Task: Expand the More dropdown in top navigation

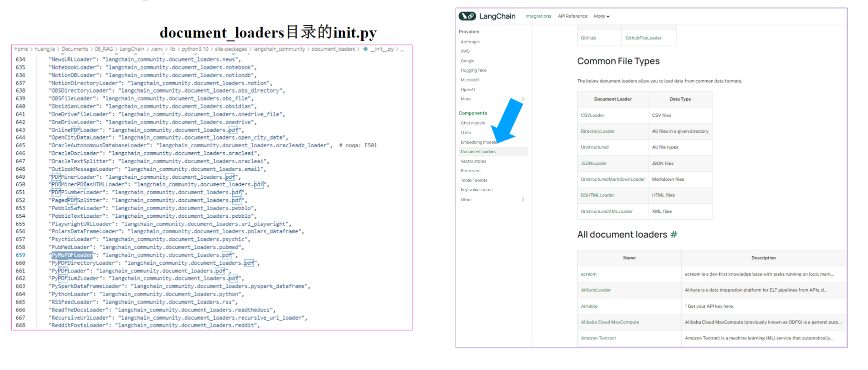Action: pyautogui.click(x=602, y=16)
